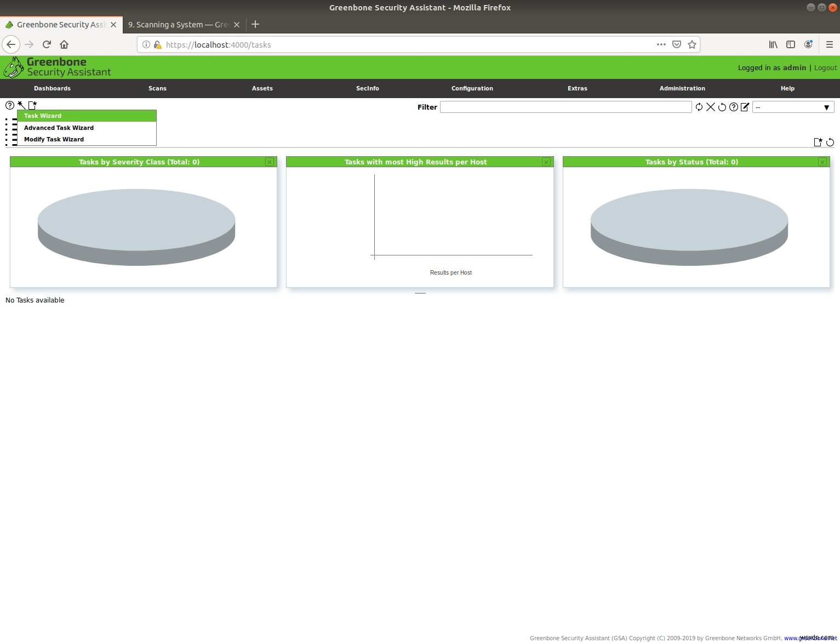Reload the dashboard with the refresh icon above panels
Screen dimensions: 840x643
[x=830, y=143]
